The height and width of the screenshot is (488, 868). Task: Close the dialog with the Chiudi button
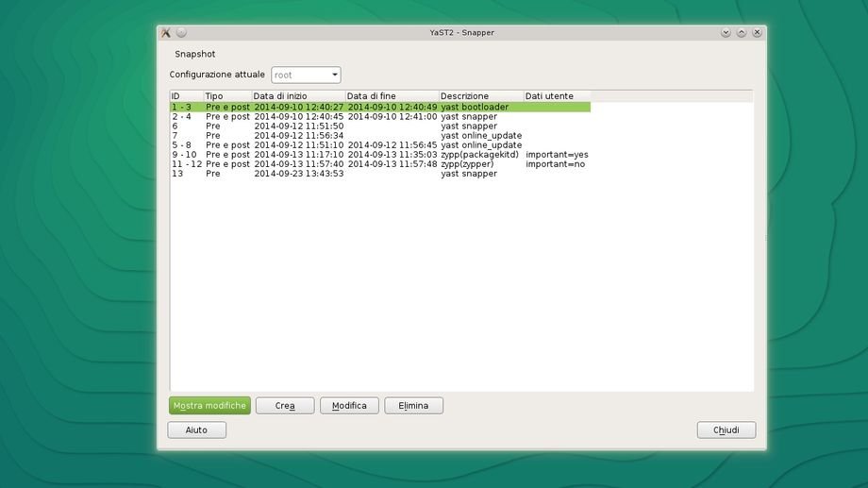point(726,430)
